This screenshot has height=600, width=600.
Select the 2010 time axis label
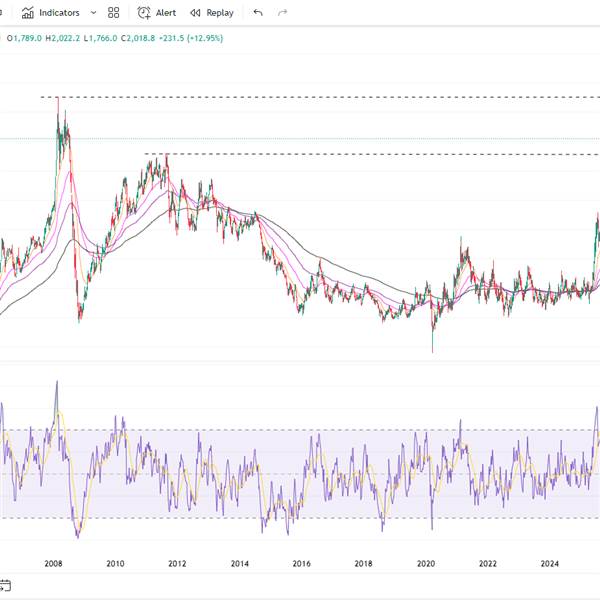pos(115,564)
